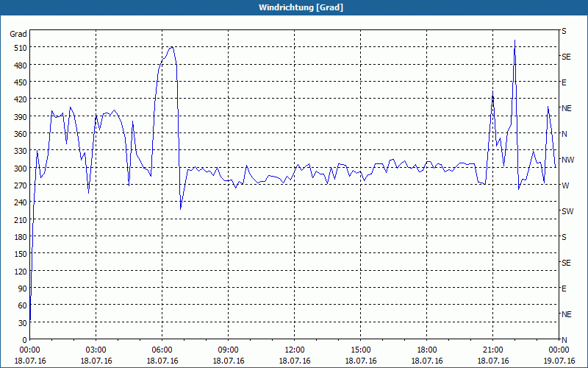Click the SE compass label at 120 level
The height and width of the screenshot is (368, 588).
(566, 263)
